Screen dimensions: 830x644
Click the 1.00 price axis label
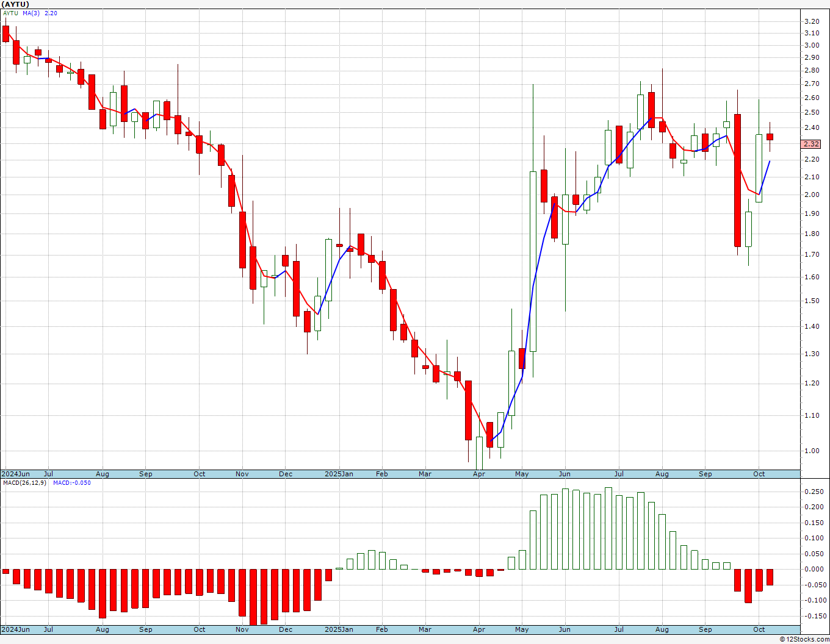click(812, 451)
